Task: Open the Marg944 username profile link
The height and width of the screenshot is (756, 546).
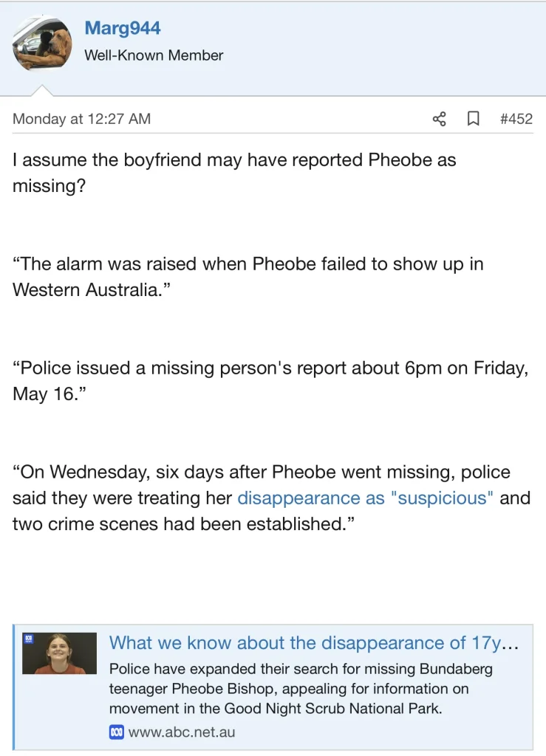Action: pos(123,29)
